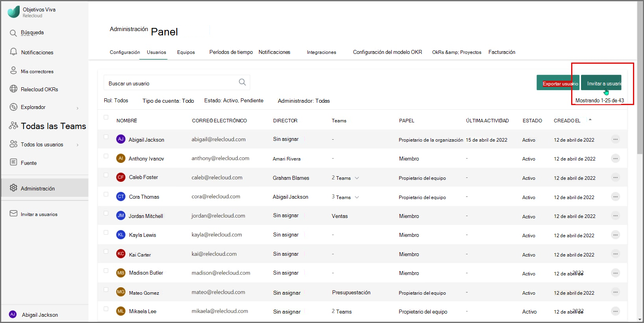Click the Buscar un usuario search field

177,83
